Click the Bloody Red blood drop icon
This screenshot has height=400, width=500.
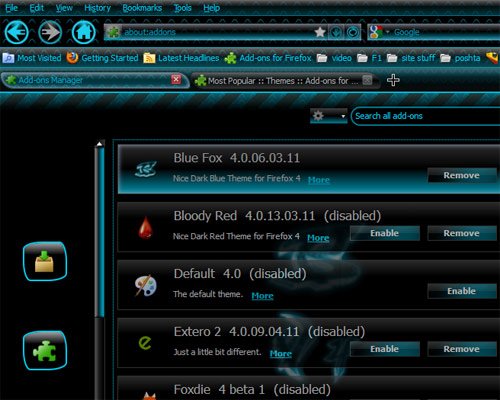click(145, 227)
